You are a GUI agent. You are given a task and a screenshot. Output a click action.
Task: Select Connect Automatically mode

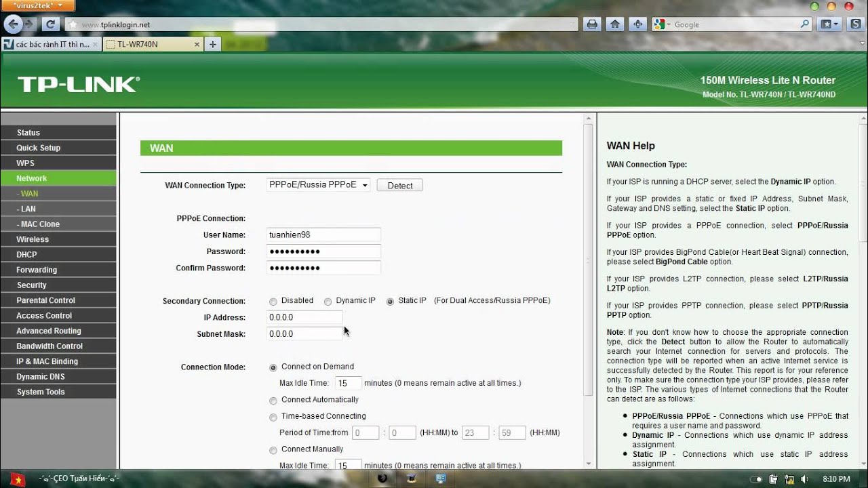click(x=273, y=401)
